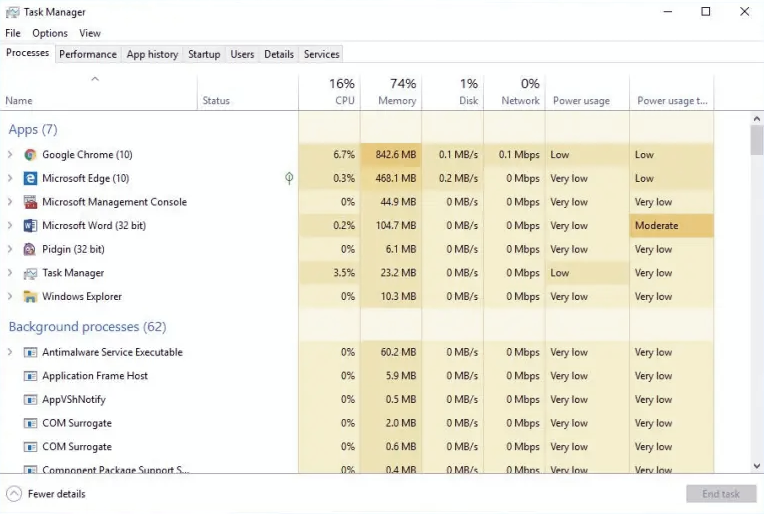Click the 6.7% CPU value for Chrome

pyautogui.click(x=344, y=154)
